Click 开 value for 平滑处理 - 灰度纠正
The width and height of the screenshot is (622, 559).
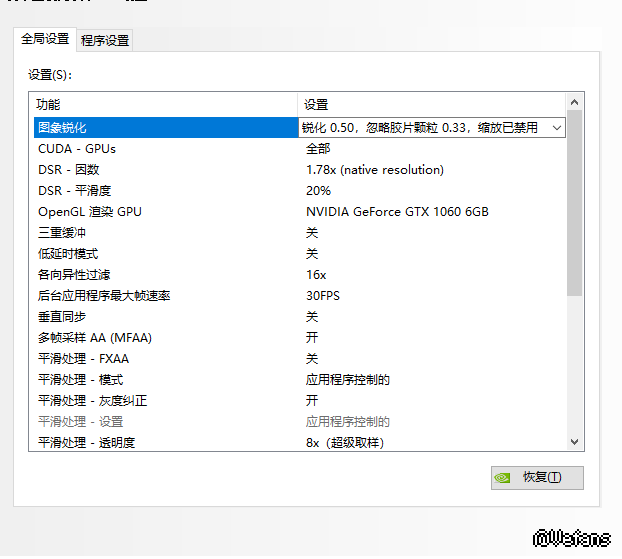click(x=312, y=401)
